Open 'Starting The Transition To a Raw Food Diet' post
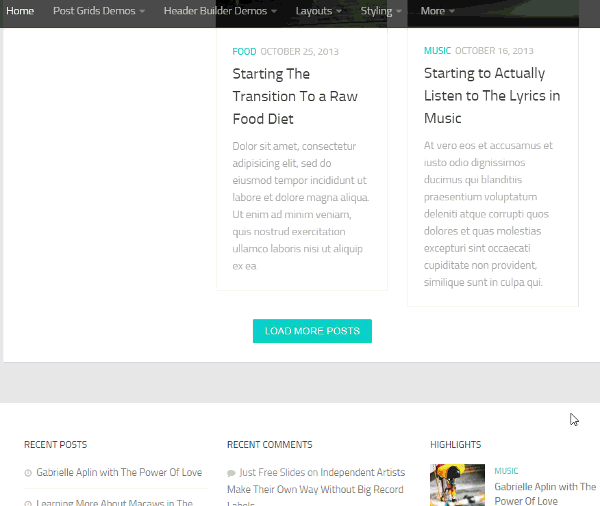The image size is (600, 506). point(295,96)
